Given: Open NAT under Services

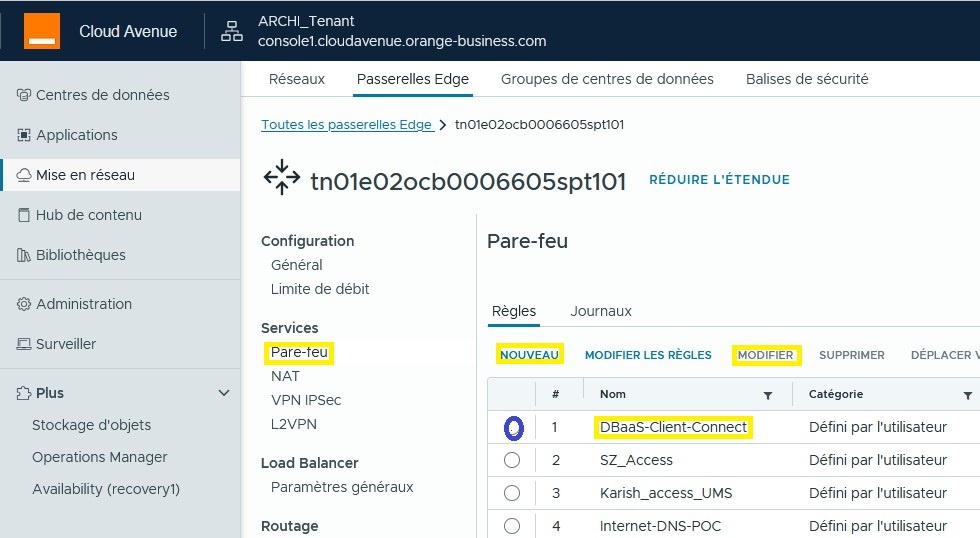Looking at the screenshot, I should point(285,376).
